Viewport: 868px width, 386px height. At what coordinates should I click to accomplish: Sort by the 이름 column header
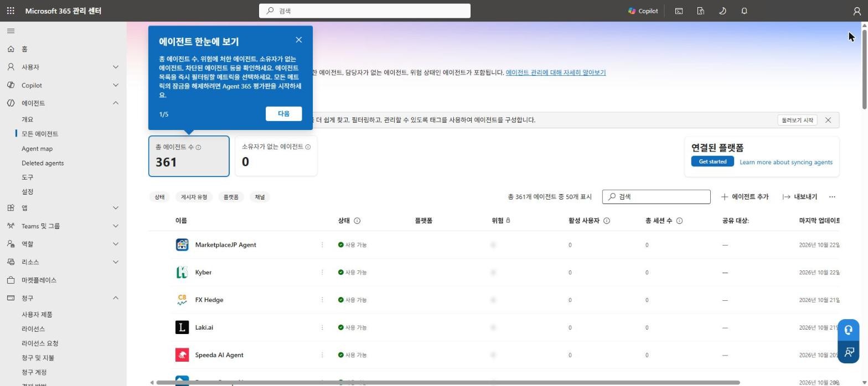181,221
